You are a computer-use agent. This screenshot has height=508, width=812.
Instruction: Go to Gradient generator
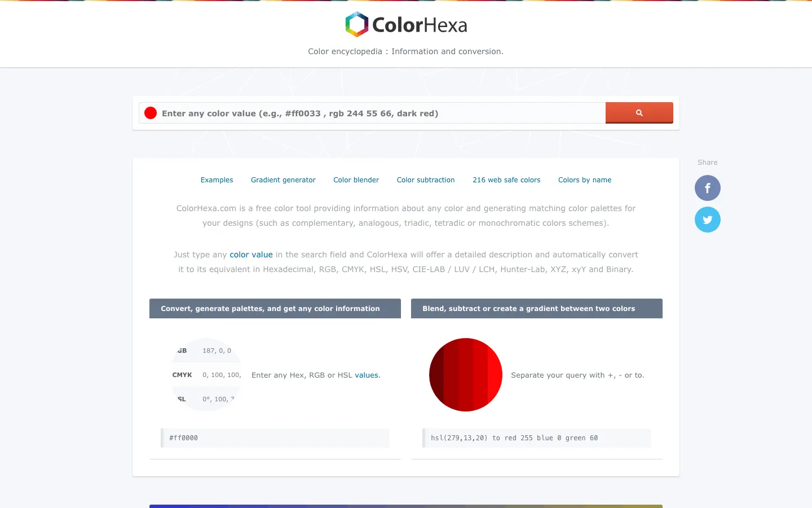[x=283, y=180]
